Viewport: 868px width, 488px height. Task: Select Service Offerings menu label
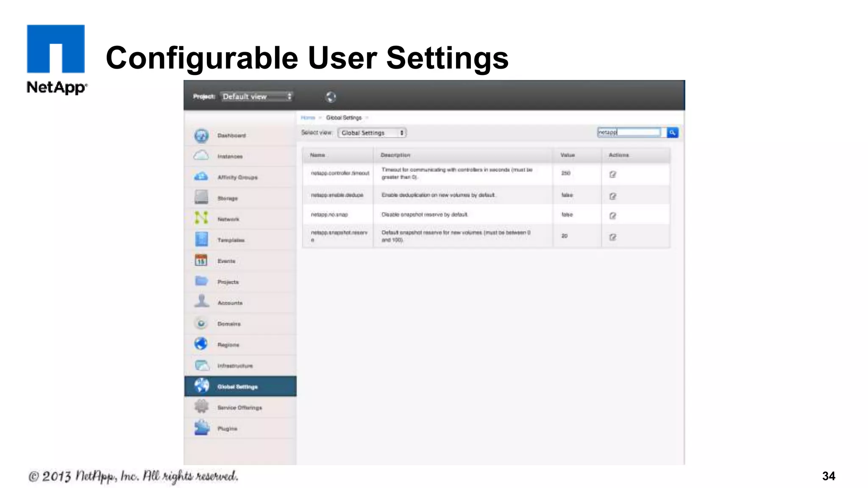[240, 408]
